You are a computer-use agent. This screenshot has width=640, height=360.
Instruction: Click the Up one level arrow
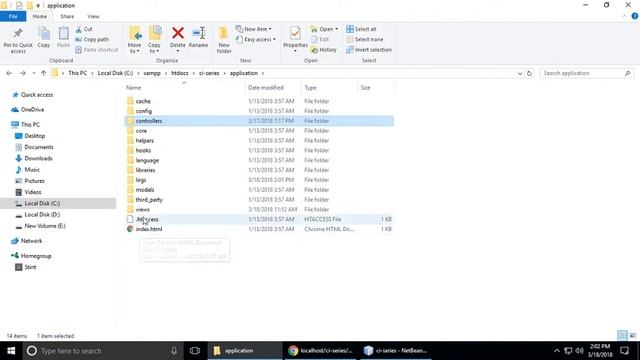(x=43, y=73)
